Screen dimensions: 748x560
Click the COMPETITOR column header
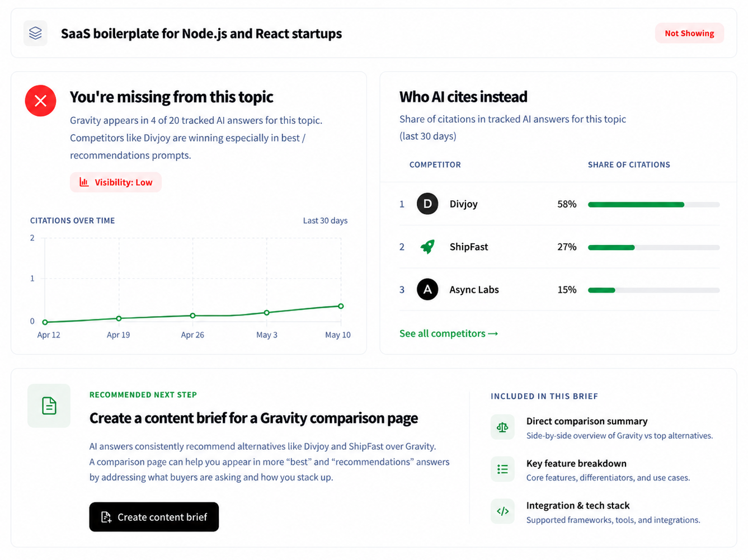click(x=435, y=164)
